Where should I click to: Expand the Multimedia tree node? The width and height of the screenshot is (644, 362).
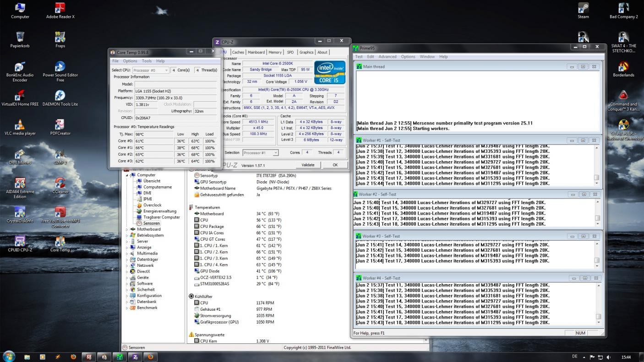coord(128,254)
